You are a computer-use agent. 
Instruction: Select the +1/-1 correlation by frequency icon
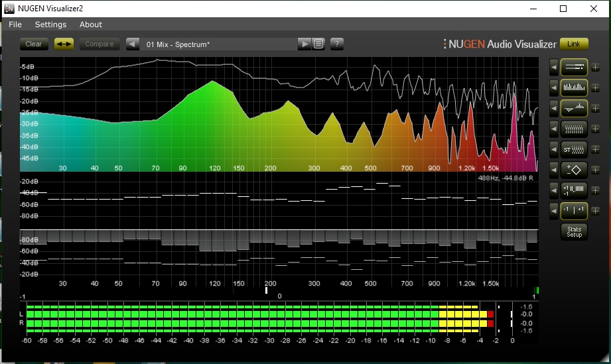pyautogui.click(x=574, y=190)
